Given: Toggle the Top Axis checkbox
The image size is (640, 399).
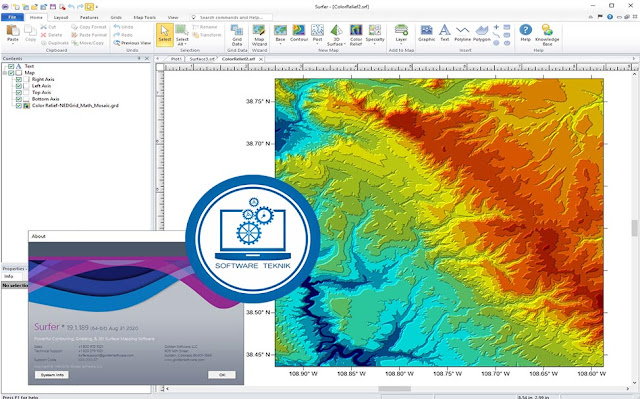Looking at the screenshot, I should (x=18, y=92).
